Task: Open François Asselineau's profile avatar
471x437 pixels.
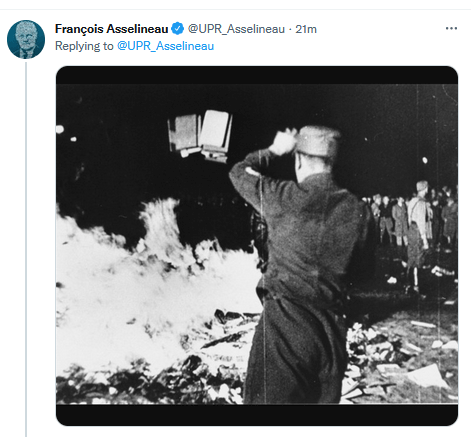Action: [26, 39]
